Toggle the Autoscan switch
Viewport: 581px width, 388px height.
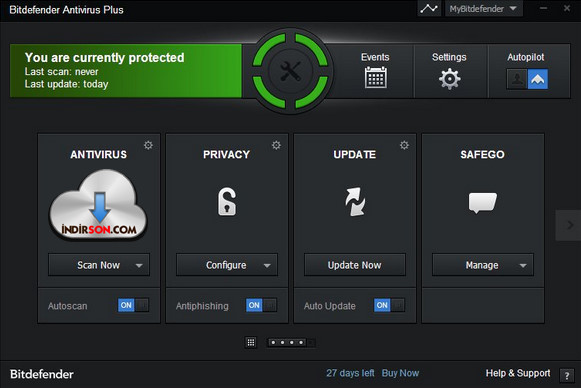point(133,305)
